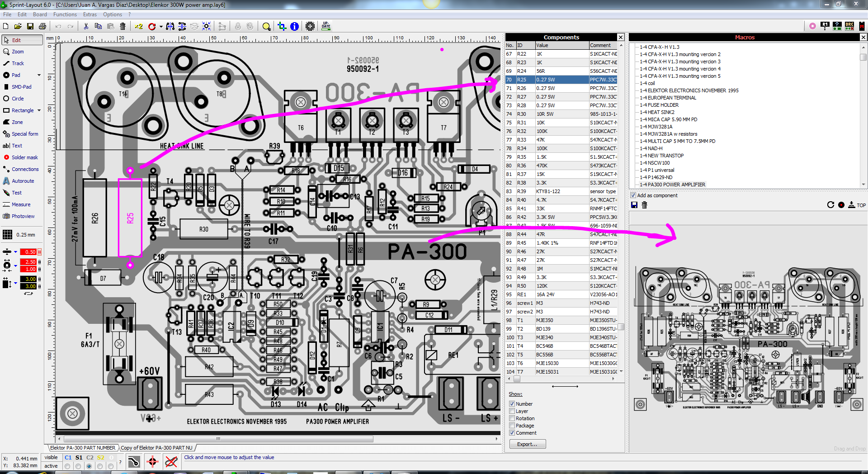The image size is (868, 474).
Task: Click the Export... button
Action: 527,444
